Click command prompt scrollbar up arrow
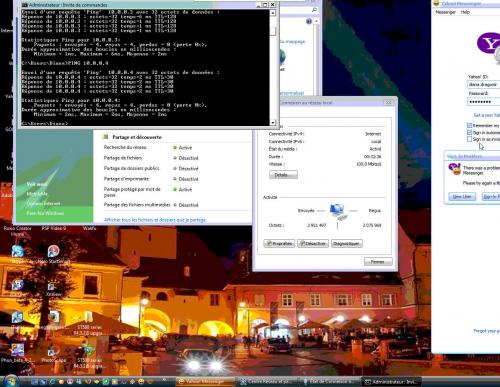This screenshot has height=387, width=500. pyautogui.click(x=273, y=13)
